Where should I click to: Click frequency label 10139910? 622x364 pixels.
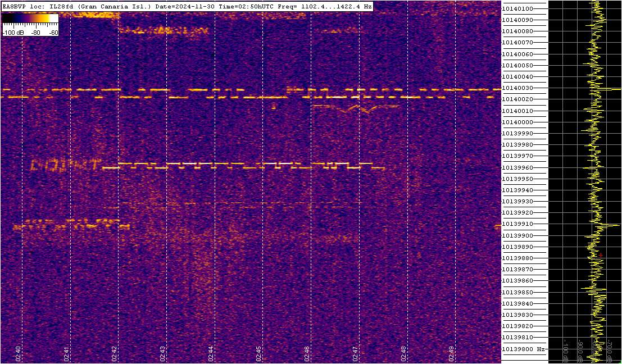pyautogui.click(x=517, y=224)
